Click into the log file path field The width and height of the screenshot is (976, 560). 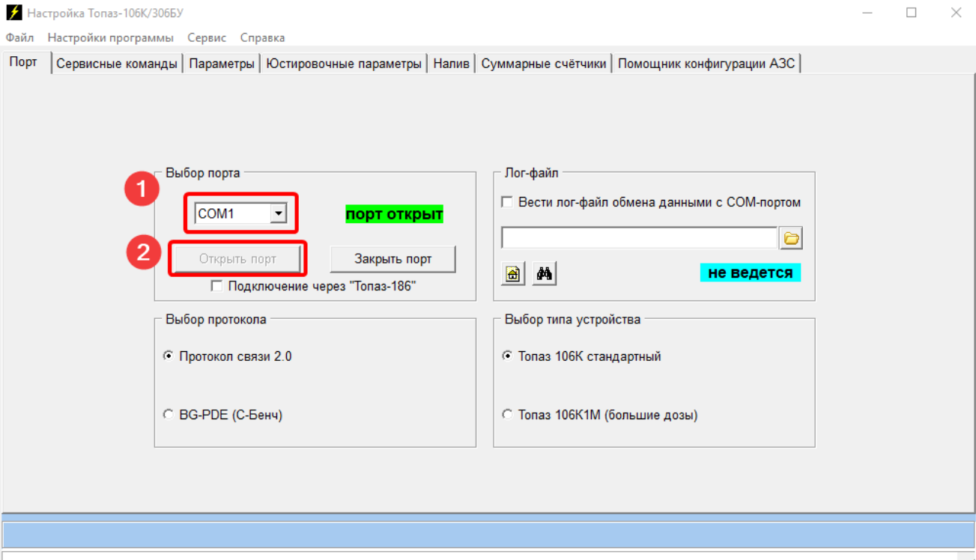[x=640, y=238]
